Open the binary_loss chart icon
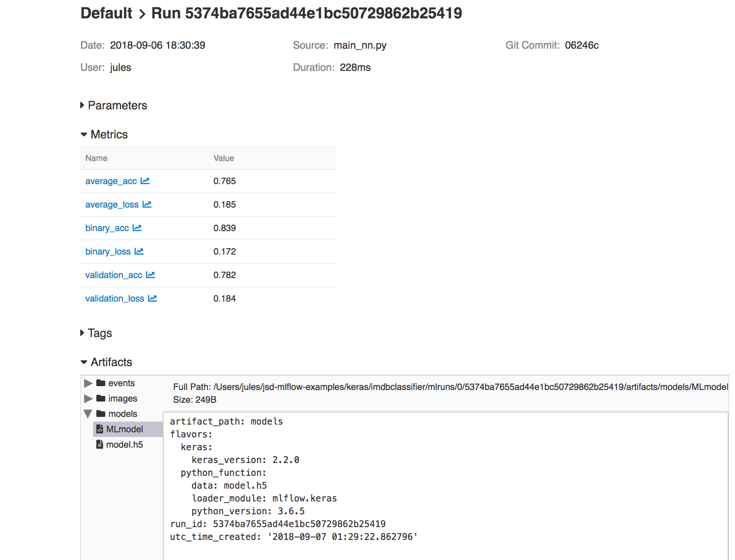 (139, 252)
